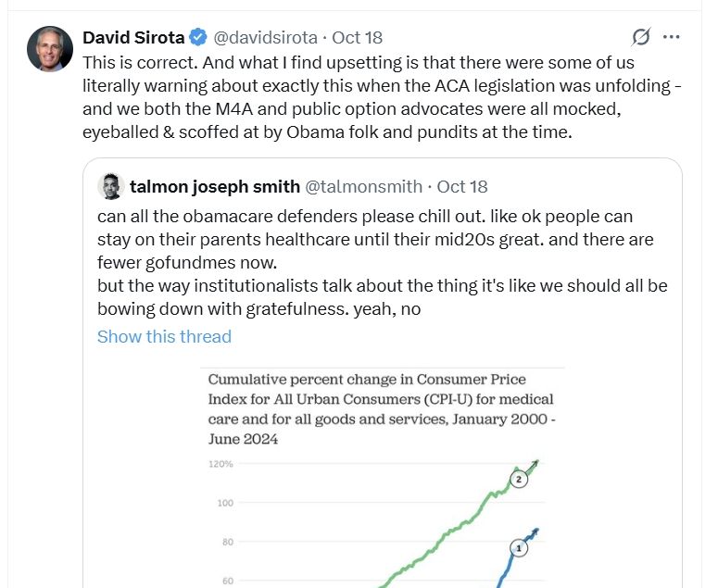The width and height of the screenshot is (718, 588).
Task: Open David Sirota's Oct 18 timestamp
Action: pos(357,38)
